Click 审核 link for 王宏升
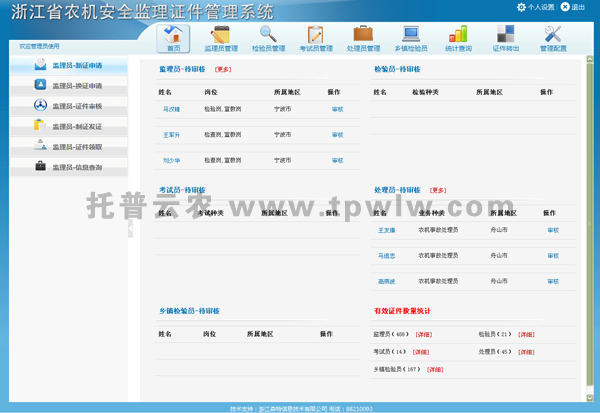 [x=337, y=134]
